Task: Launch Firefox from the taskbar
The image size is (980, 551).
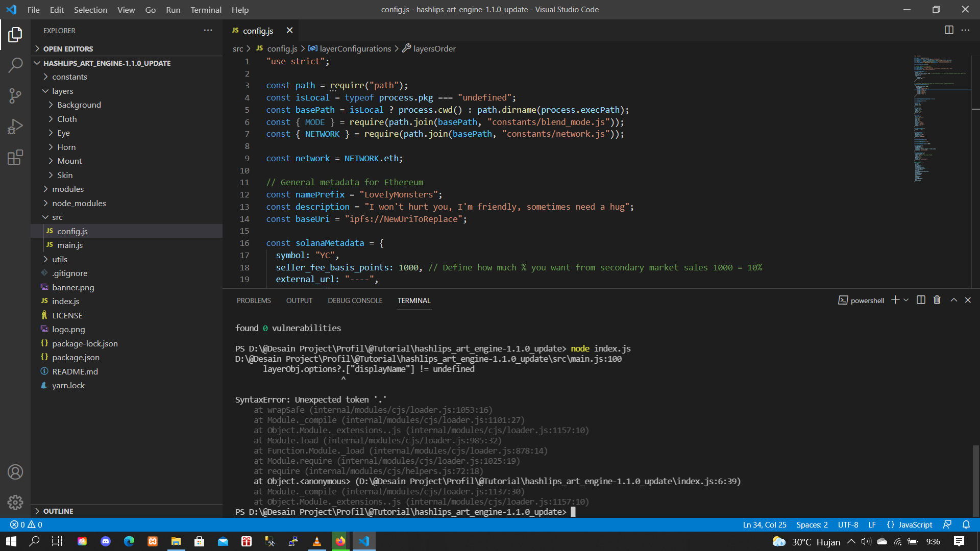Action: (x=340, y=541)
